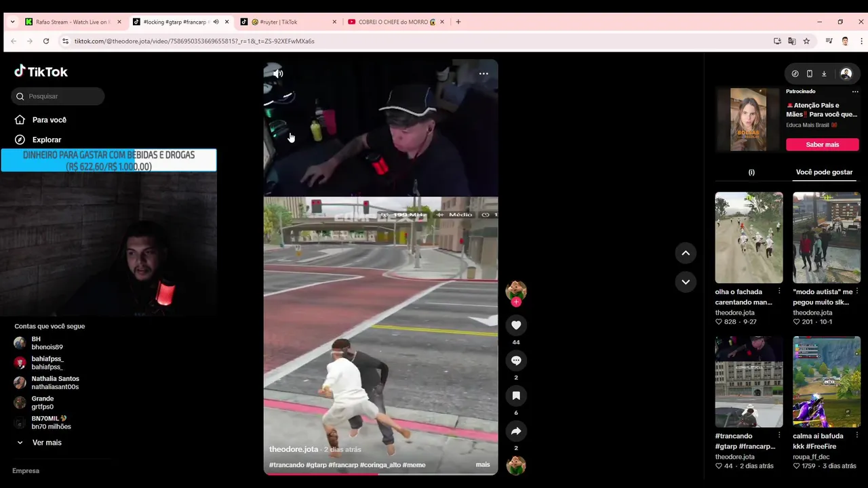
Task: Open theodore.jota avatar beside the video
Action: pos(516,289)
